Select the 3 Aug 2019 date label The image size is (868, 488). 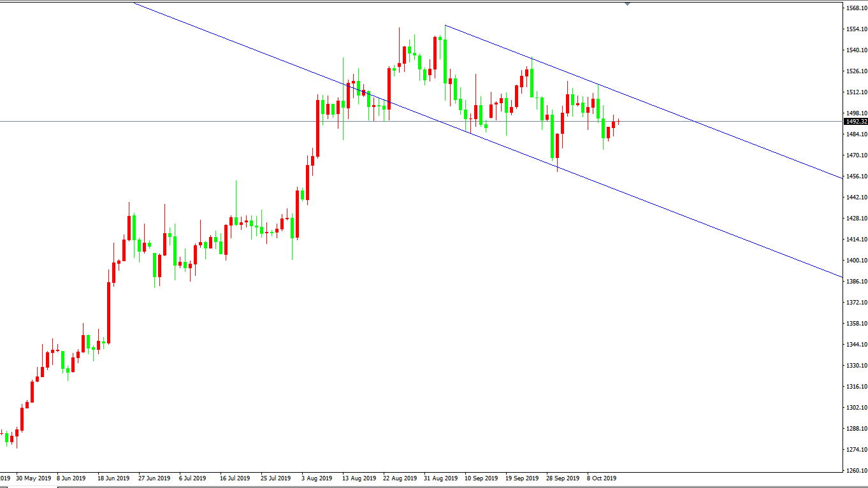[317, 478]
